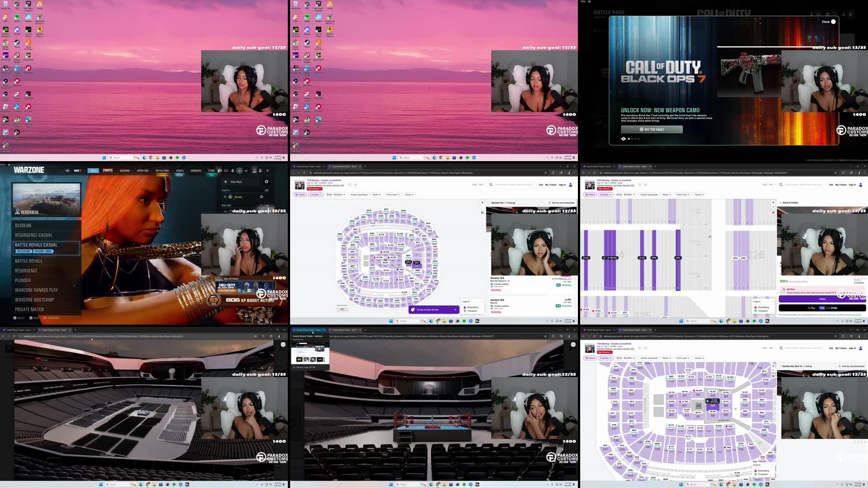Toggle Instant download in the Section A8 window
The width and height of the screenshot is (868, 488).
point(649,358)
